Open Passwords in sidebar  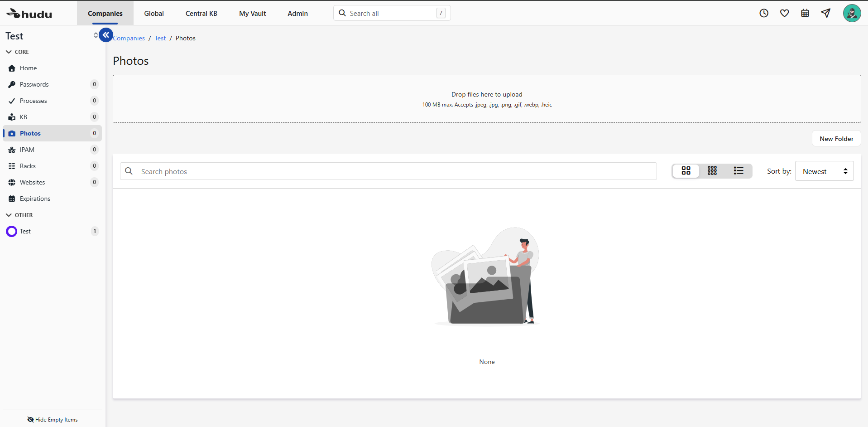53,84
